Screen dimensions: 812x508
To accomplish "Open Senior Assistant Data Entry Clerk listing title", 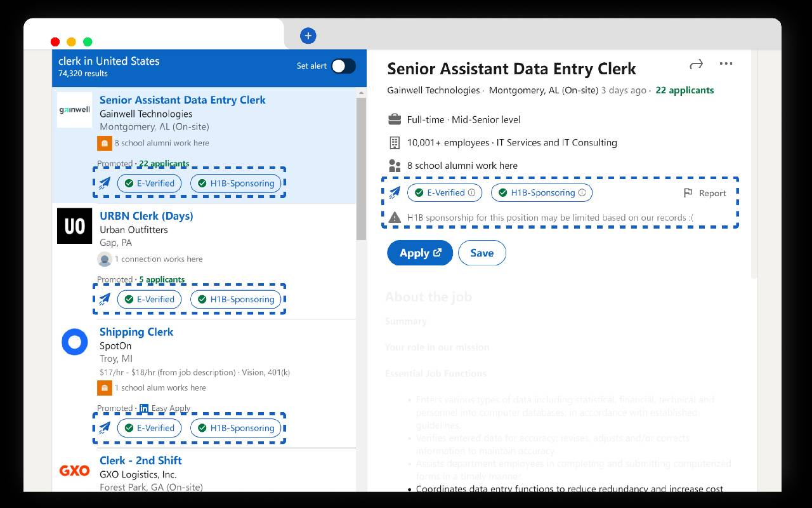I will [x=182, y=100].
